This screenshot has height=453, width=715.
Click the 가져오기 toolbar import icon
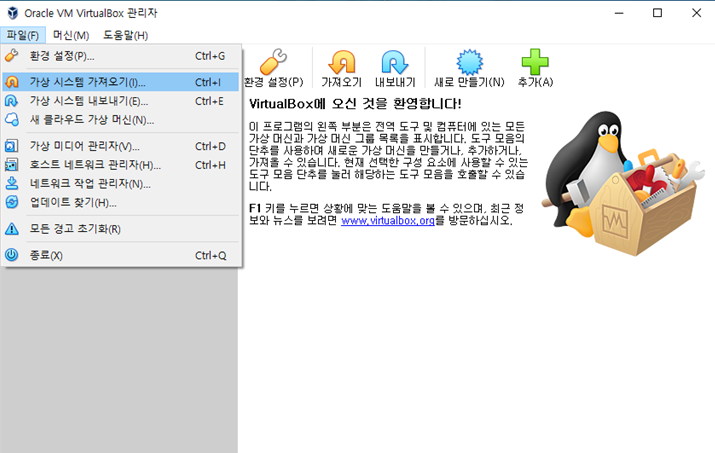tap(342, 62)
